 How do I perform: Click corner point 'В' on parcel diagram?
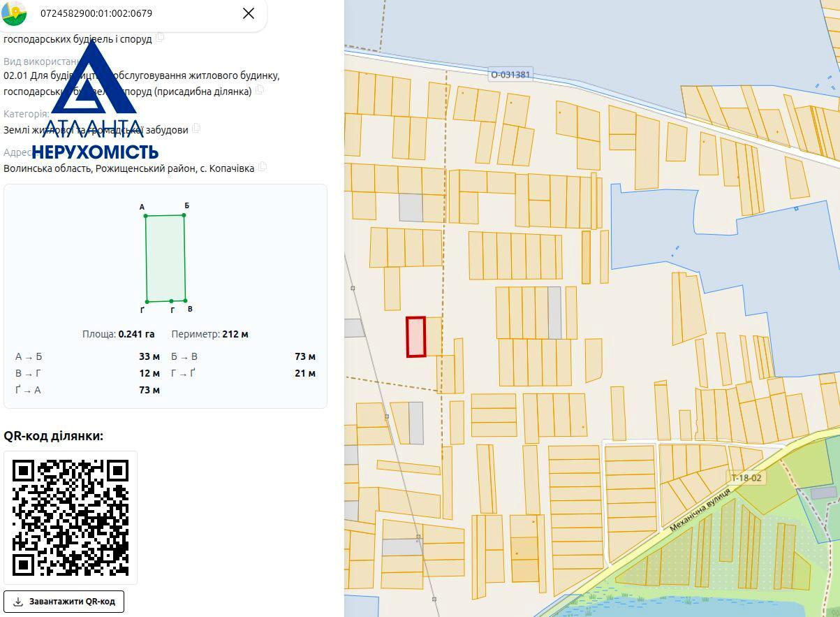tap(186, 300)
